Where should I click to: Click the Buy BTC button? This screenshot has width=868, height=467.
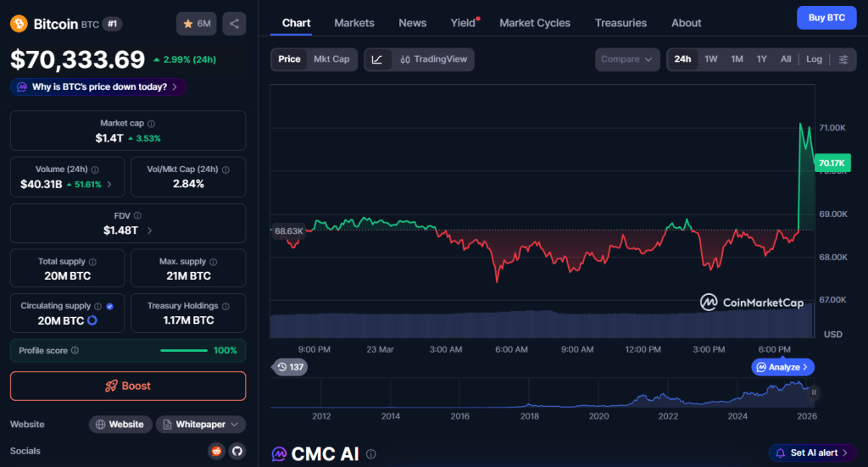point(826,18)
